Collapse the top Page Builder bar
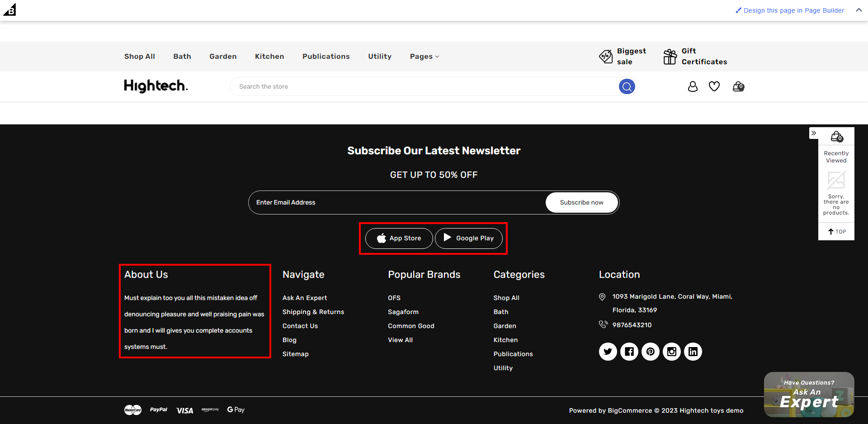This screenshot has width=868, height=424. click(x=859, y=10)
